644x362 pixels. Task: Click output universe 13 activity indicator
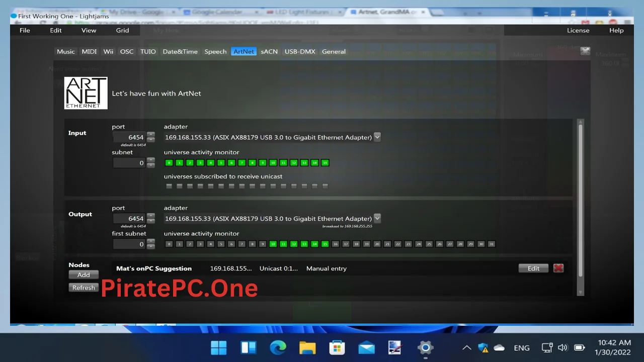[304, 244]
